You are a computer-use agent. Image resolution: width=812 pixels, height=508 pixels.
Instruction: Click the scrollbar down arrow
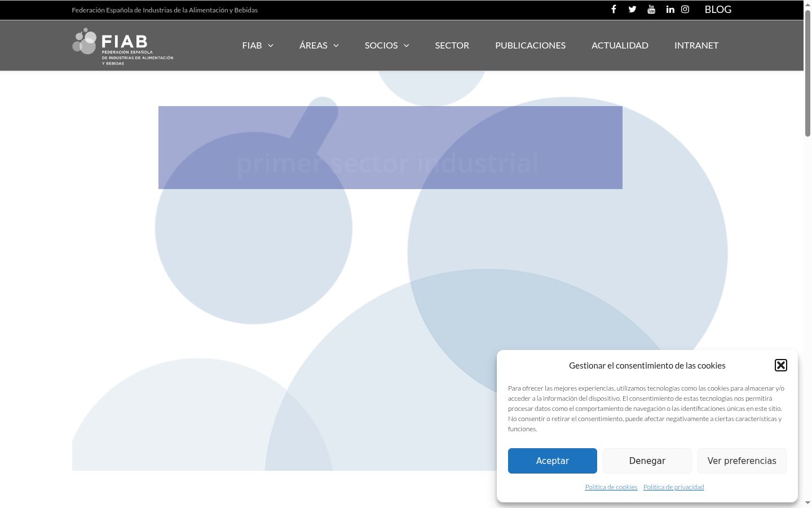[807, 503]
